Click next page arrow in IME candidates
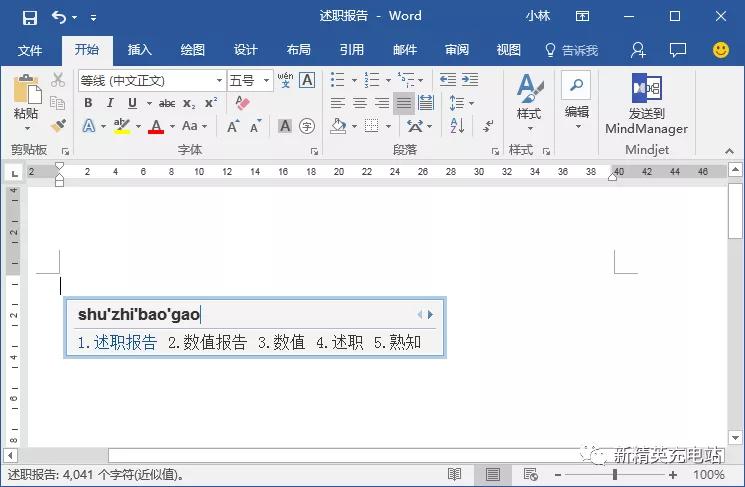The width and height of the screenshot is (745, 487). pyautogui.click(x=430, y=314)
